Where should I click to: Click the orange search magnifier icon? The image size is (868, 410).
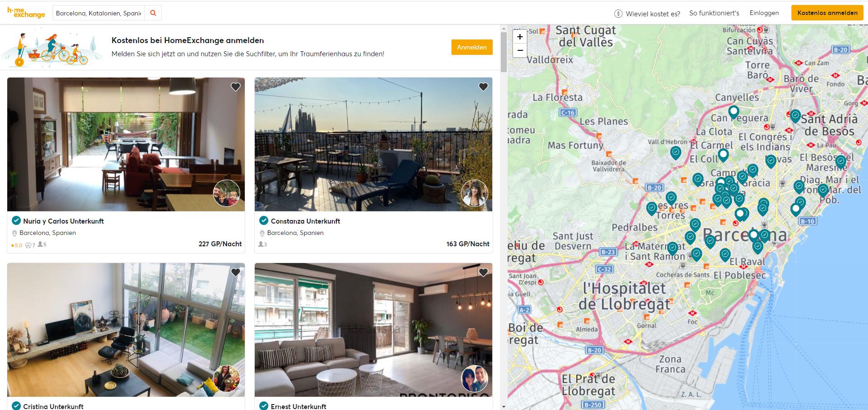[x=153, y=13]
